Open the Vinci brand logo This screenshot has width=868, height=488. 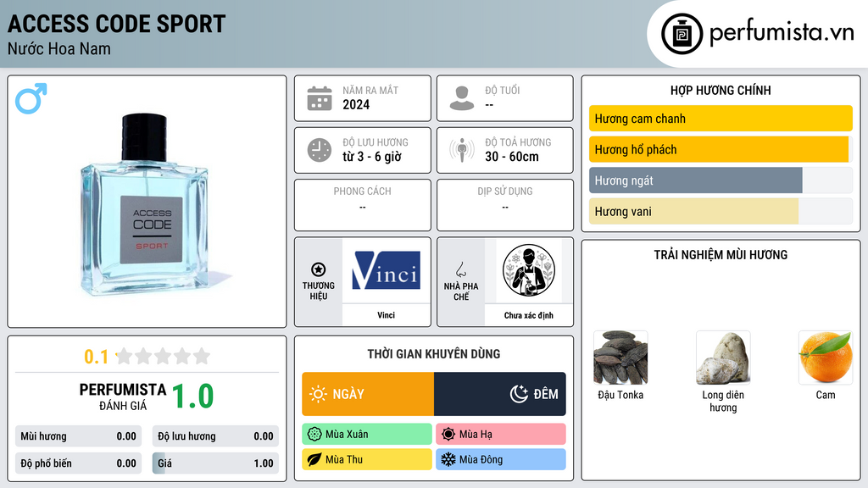click(x=386, y=270)
